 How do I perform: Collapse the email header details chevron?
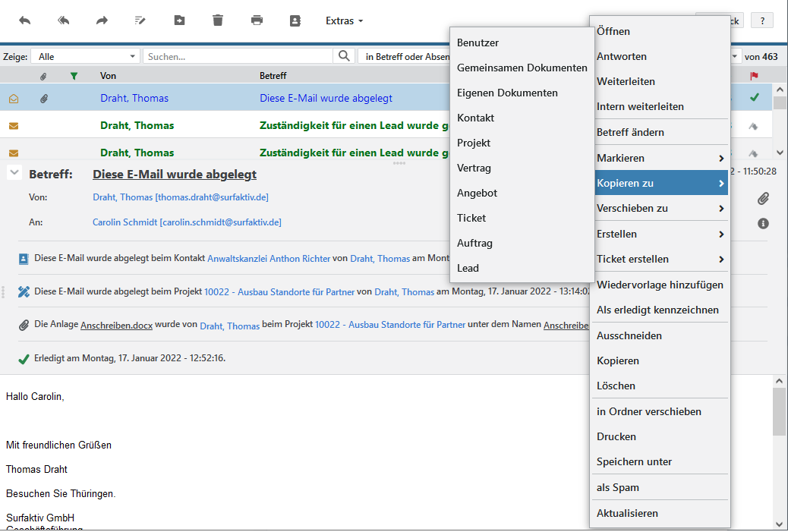[x=14, y=173]
